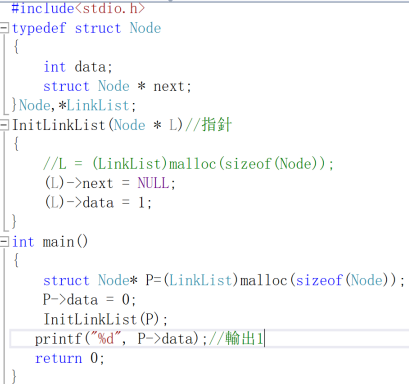Click 'struct Node* P=(LinkList)malloc' line in main

[x=224, y=280]
